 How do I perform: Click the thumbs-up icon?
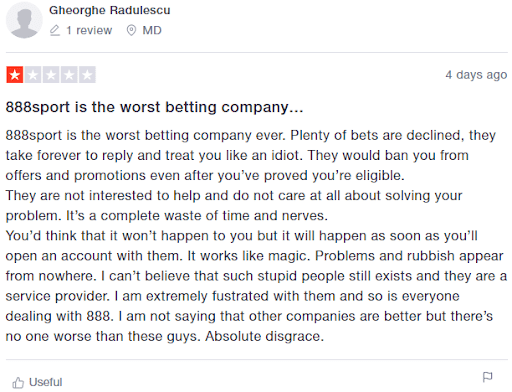pos(18,382)
